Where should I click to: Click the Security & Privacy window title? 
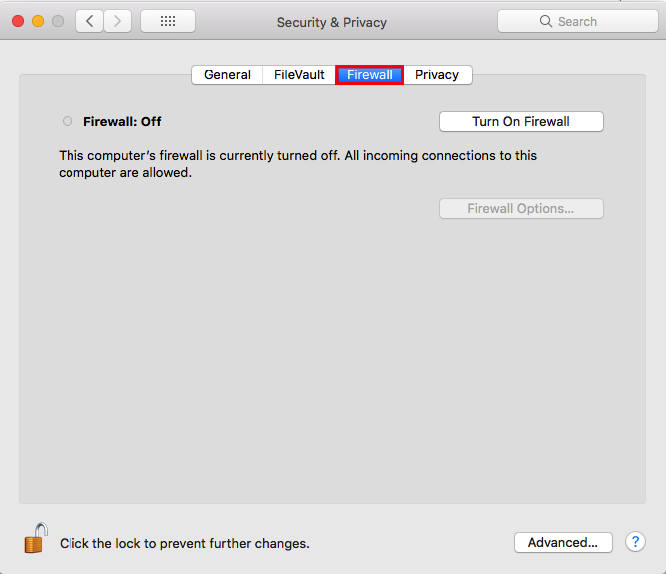coord(332,22)
